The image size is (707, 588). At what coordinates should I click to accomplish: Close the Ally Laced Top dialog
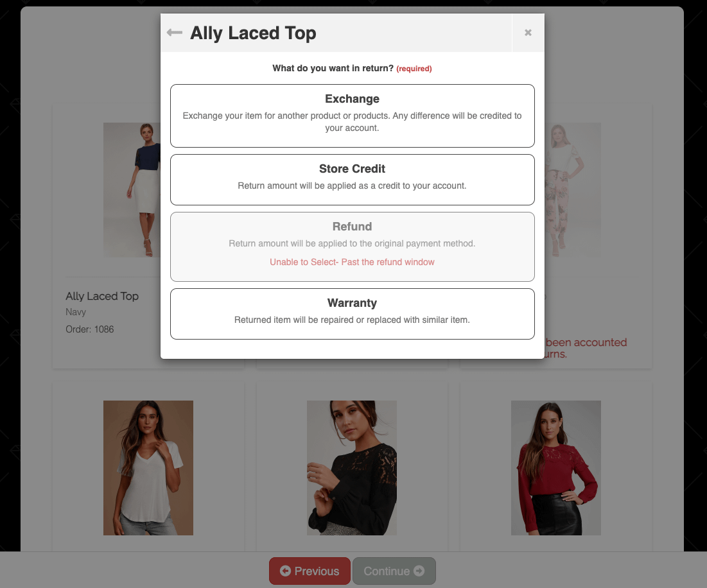pos(528,33)
